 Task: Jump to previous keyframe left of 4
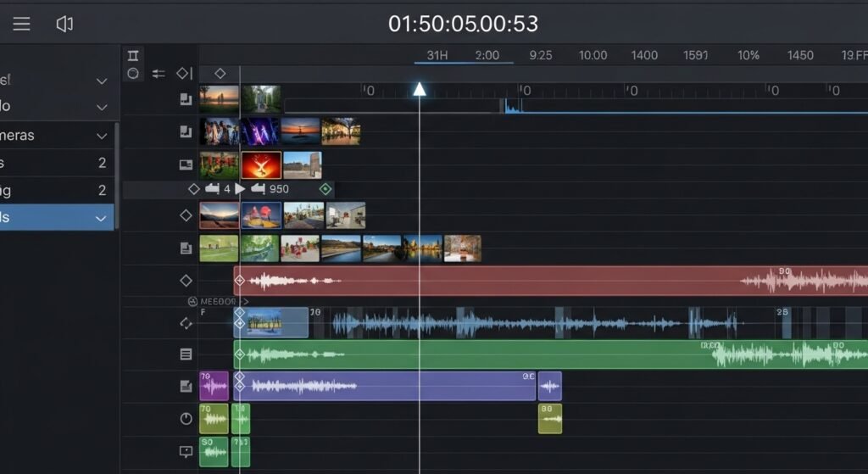(x=212, y=189)
